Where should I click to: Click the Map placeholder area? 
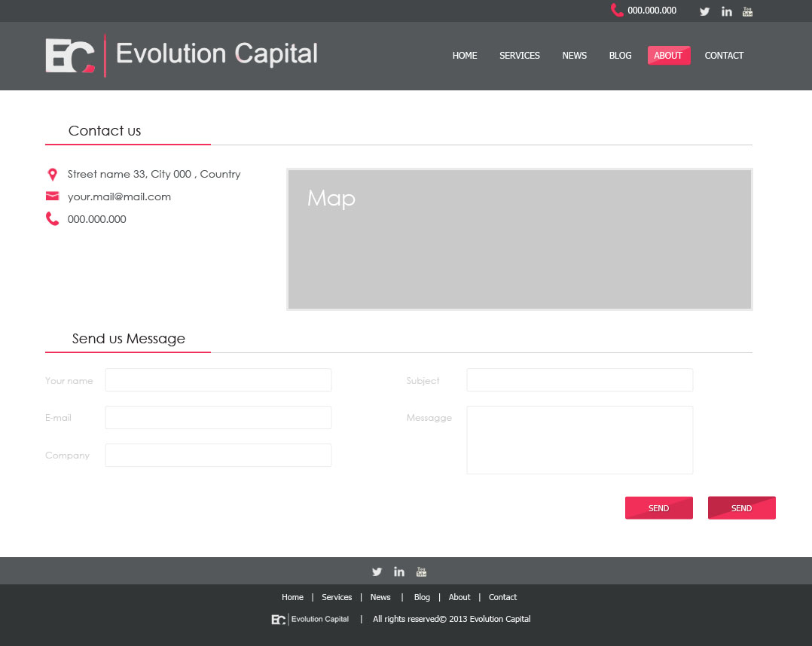click(x=520, y=239)
